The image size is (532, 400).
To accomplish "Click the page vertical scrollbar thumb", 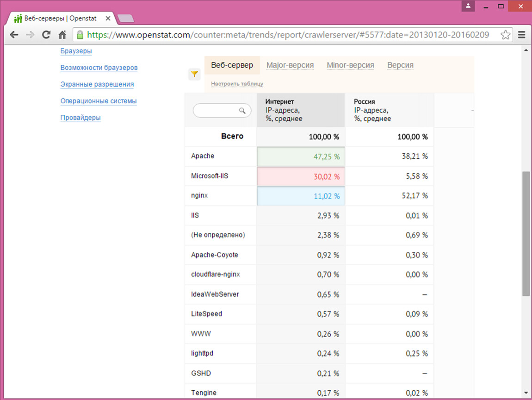I will click(526, 234).
